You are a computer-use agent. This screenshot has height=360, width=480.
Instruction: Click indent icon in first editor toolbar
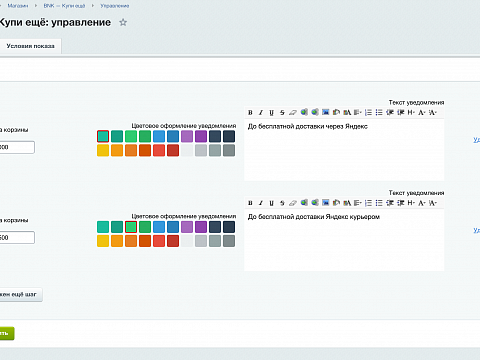[400, 112]
